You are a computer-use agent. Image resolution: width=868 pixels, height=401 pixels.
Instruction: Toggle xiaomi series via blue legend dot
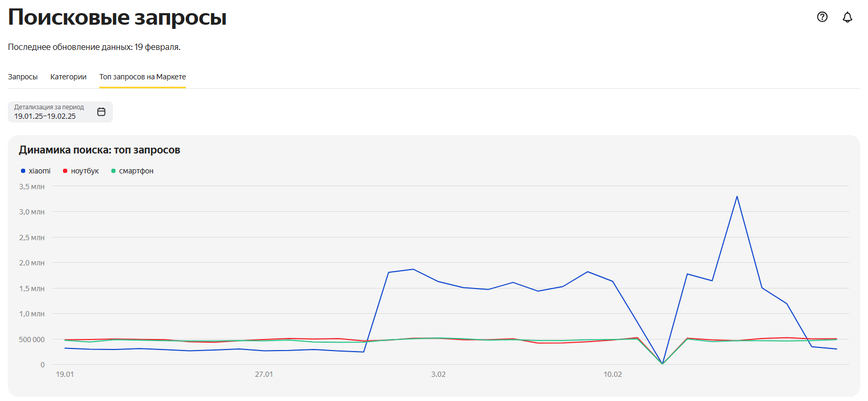pyautogui.click(x=23, y=171)
